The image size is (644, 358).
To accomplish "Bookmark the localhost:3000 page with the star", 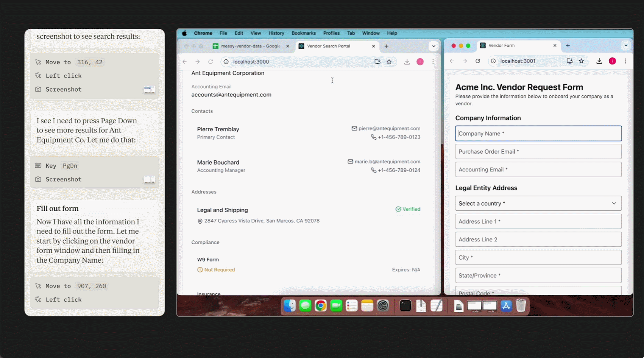I will point(389,62).
